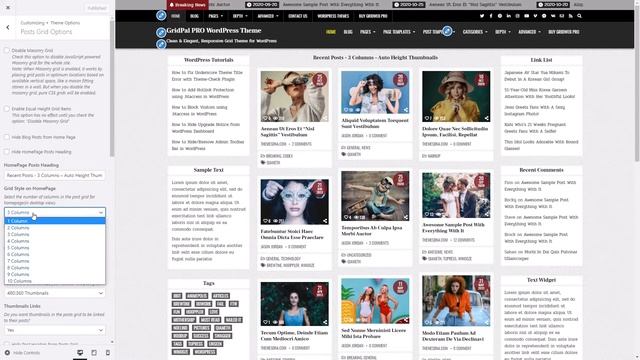
Task: Open CONTACT US link in top bar
Action: [298, 16]
